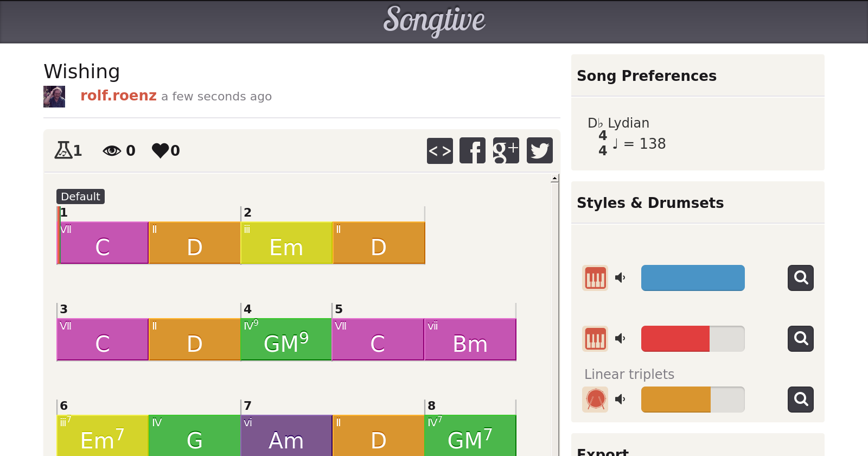Image resolution: width=868 pixels, height=456 pixels.
Task: Mute the Linear triplets drum track
Action: 620,400
